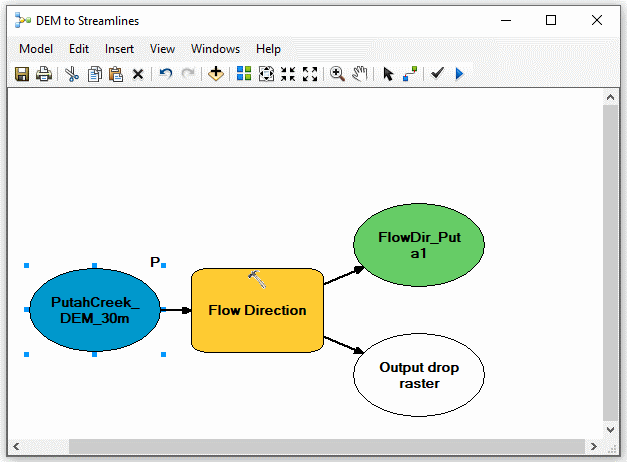Open the View menu

pyautogui.click(x=162, y=49)
